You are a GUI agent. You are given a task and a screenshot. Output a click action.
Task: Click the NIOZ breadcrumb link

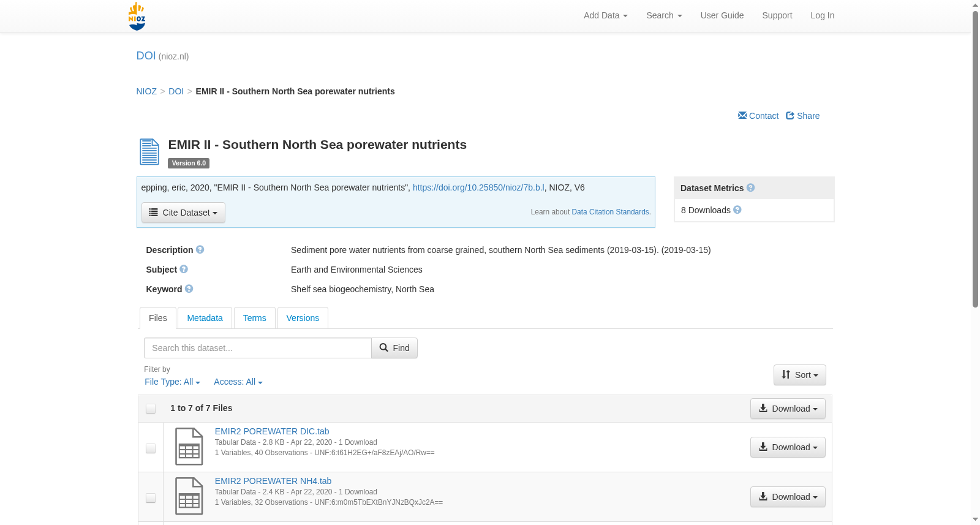146,91
